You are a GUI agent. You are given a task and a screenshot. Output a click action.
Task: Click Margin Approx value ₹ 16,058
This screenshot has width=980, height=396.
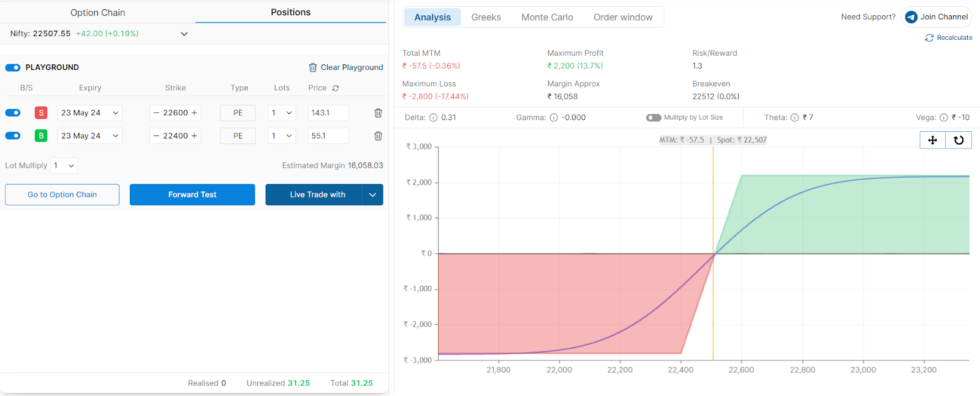coord(562,97)
